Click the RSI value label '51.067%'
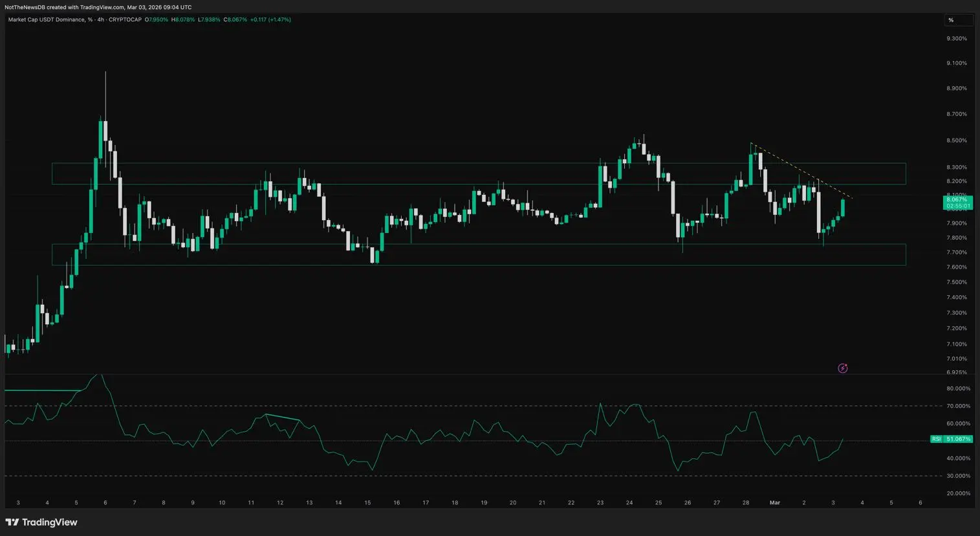 (958, 439)
